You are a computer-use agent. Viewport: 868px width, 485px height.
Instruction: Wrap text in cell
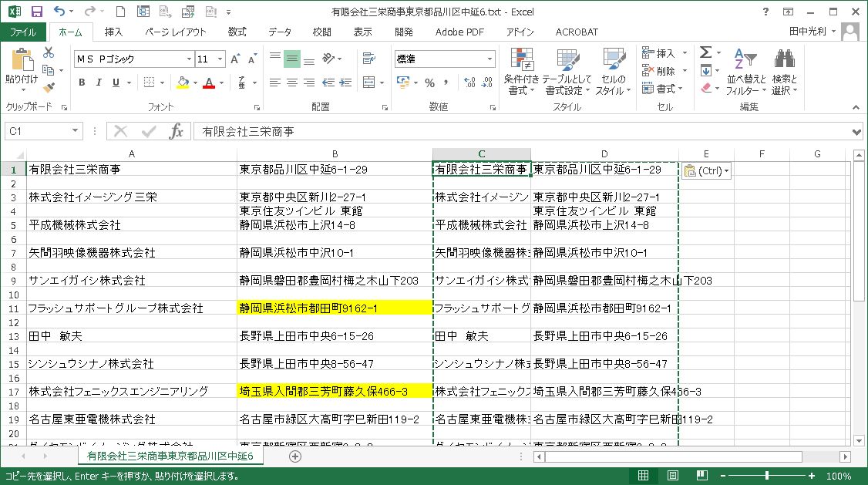coord(368,58)
